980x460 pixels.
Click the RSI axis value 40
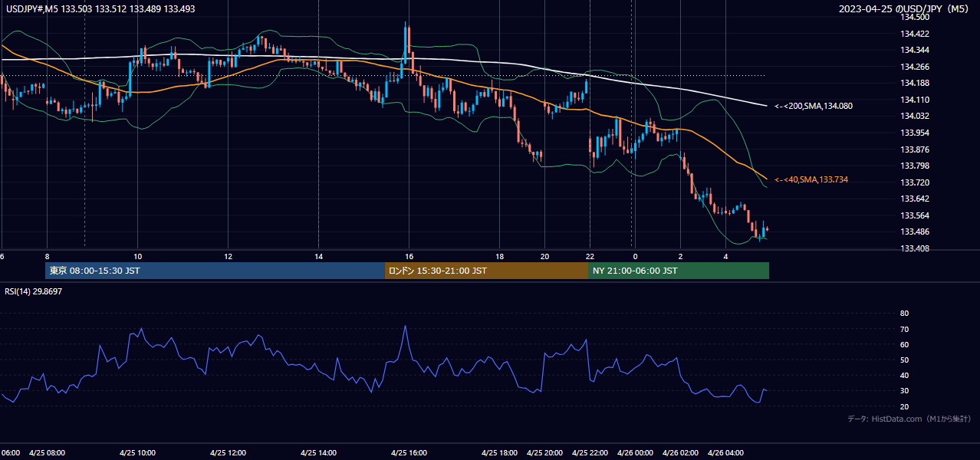click(904, 375)
